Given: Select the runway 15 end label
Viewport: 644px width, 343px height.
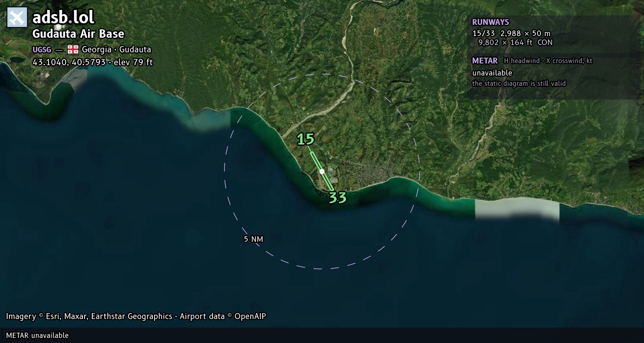Looking at the screenshot, I should (x=306, y=139).
